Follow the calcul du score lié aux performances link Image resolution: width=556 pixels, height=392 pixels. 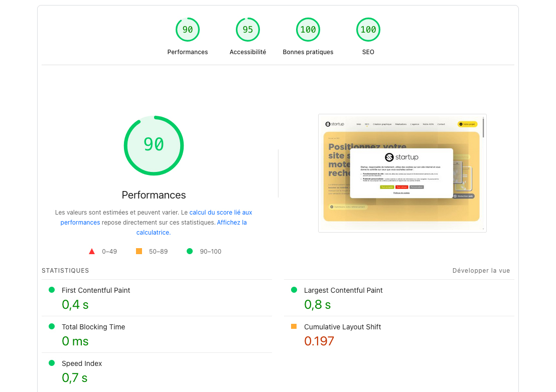[221, 212]
